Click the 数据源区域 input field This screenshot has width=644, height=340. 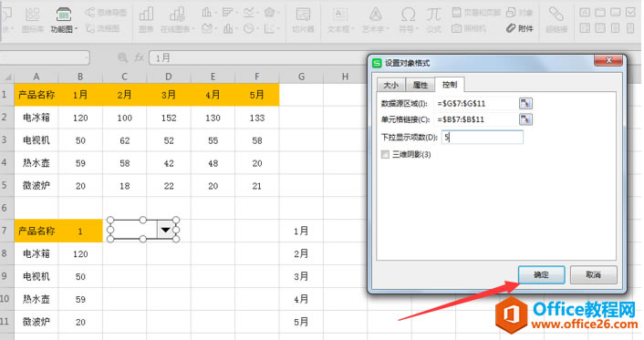475,104
